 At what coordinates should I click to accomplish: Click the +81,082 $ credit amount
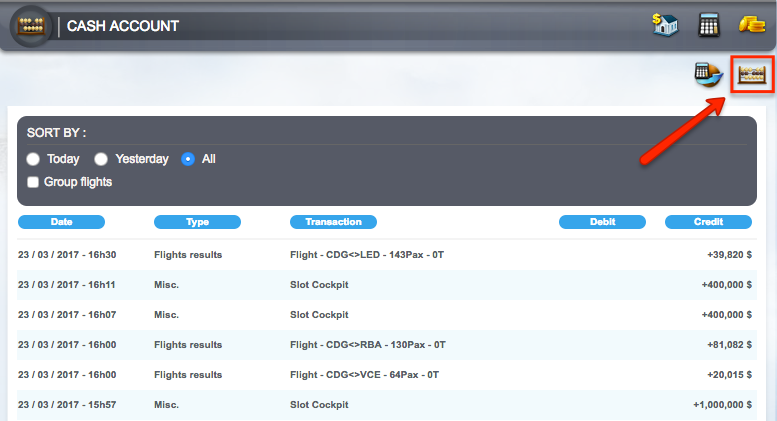(729, 345)
